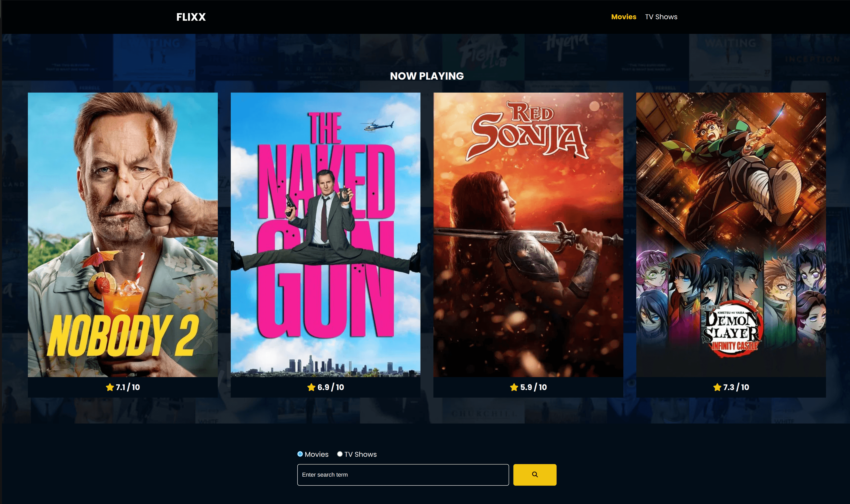Click the NOW PLAYING heading
The width and height of the screenshot is (850, 504).
(427, 76)
